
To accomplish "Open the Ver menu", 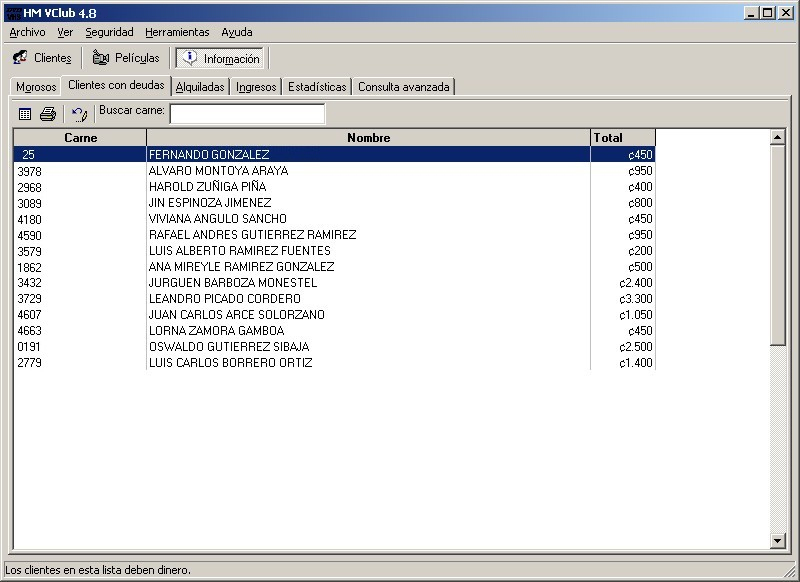I will click(65, 32).
